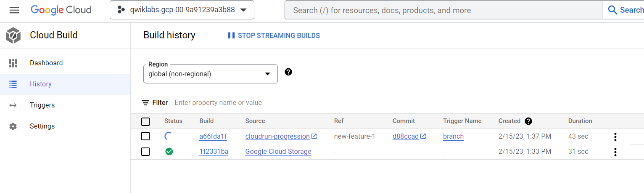Open the cloudrun-progression source link
Screen dimensions: 644x193
tap(277, 136)
